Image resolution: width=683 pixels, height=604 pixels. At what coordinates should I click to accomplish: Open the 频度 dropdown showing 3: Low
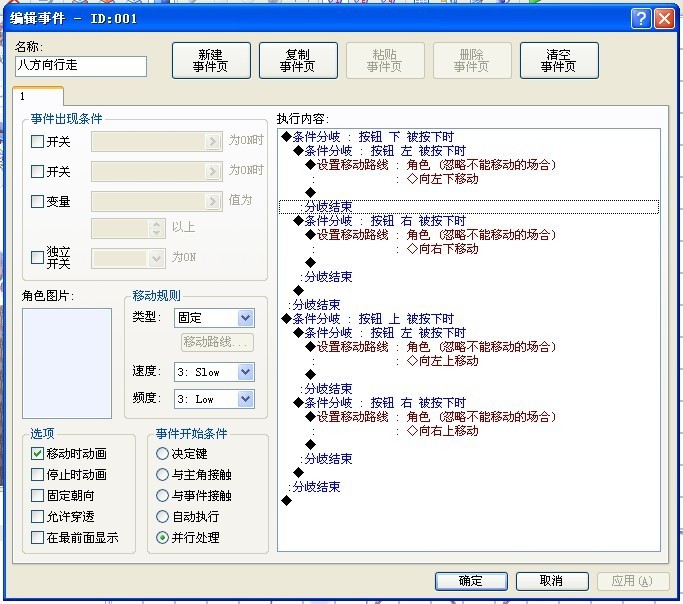click(x=214, y=399)
